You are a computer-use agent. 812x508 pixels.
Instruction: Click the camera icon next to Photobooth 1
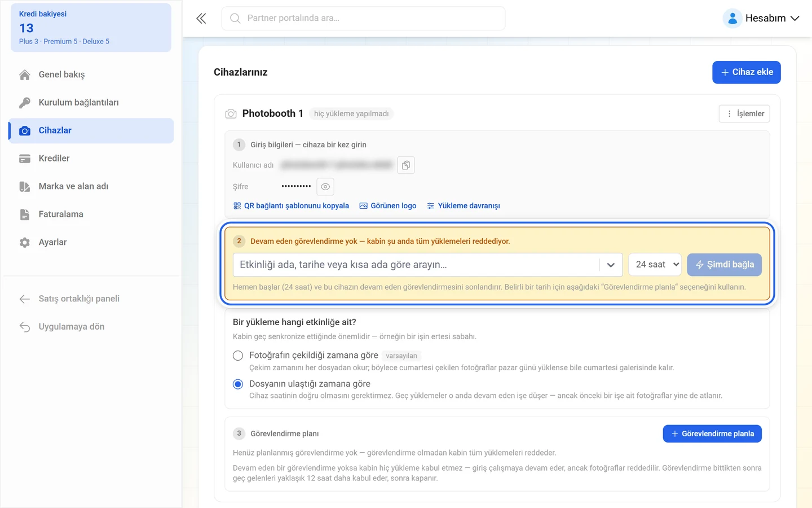coord(231,114)
